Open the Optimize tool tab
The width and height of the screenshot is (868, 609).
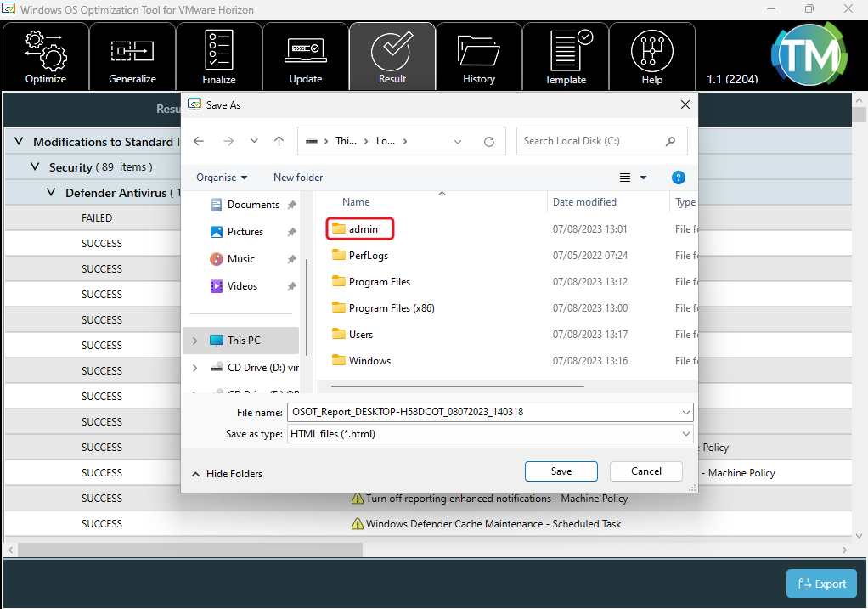point(46,57)
